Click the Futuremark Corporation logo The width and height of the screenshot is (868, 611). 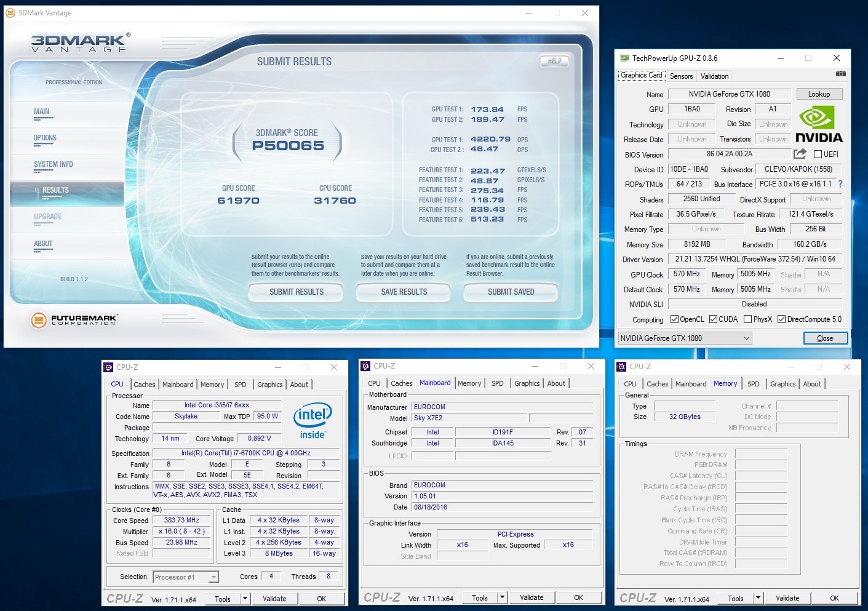[x=74, y=320]
